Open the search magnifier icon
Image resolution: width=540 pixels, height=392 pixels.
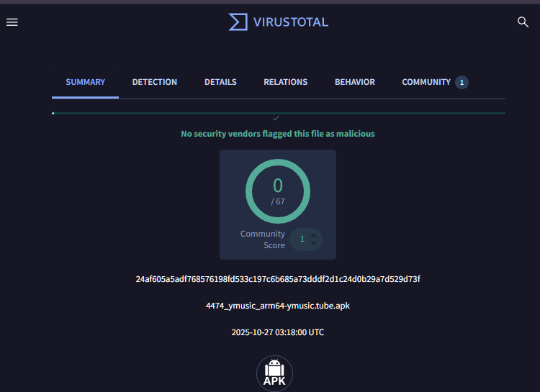pyautogui.click(x=523, y=22)
